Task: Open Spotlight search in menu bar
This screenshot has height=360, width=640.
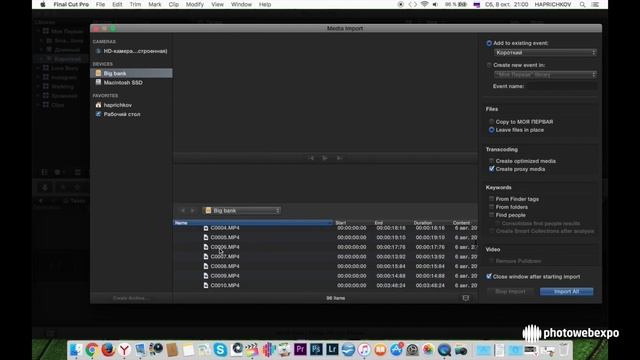Action: [582, 4]
